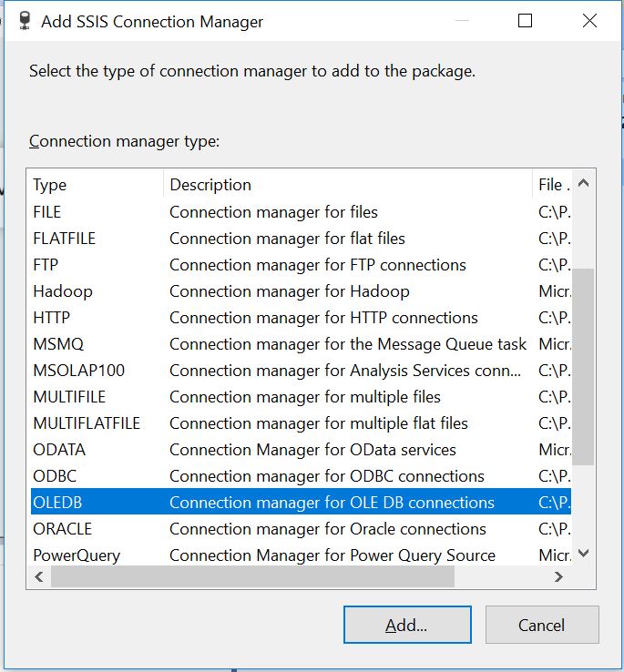Click the Cancel button
This screenshot has height=672, width=624.
542,625
